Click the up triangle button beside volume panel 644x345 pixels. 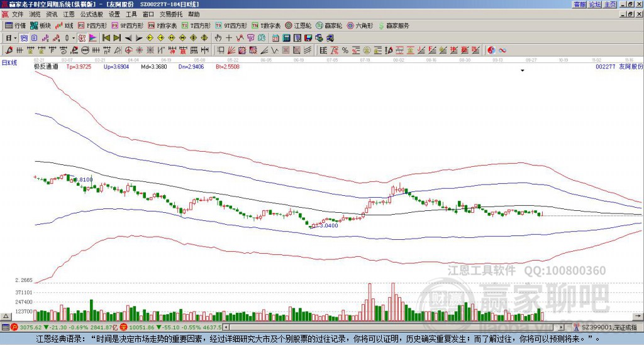tap(5, 317)
